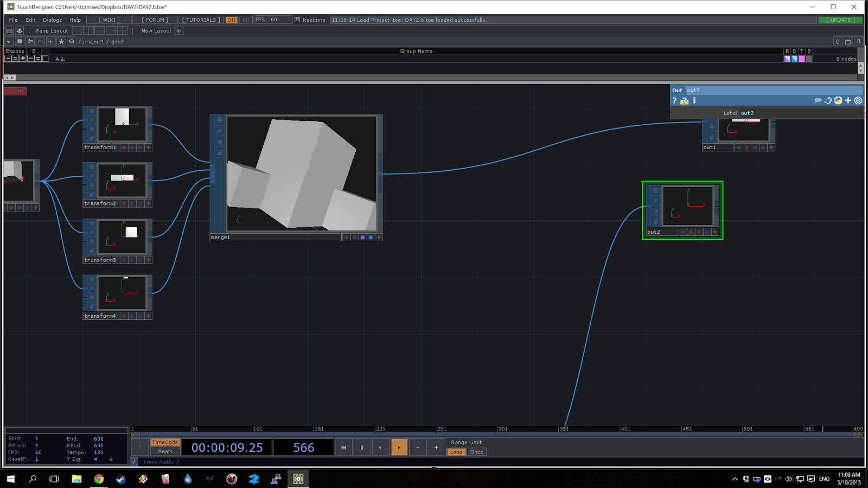The width and height of the screenshot is (868, 488).
Task: Switch the timeline display to Beats
Action: [165, 451]
